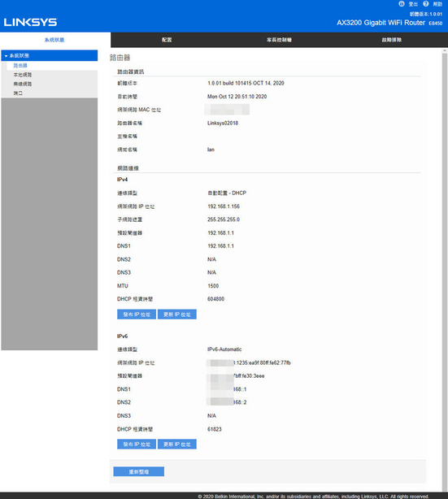Viewport: 448px width, 499px height.
Task: Click header firmware version text ending '1.0.01'
Action: (x=426, y=14)
